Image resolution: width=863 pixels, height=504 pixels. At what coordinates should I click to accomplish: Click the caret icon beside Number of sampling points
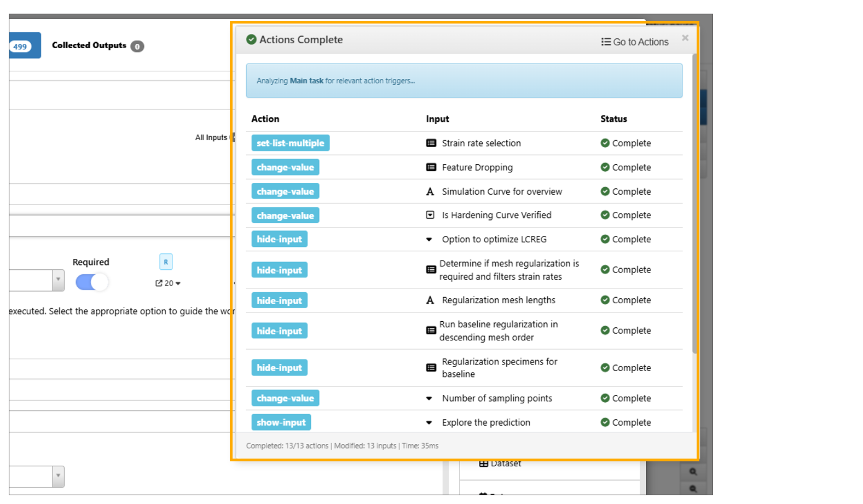(430, 398)
